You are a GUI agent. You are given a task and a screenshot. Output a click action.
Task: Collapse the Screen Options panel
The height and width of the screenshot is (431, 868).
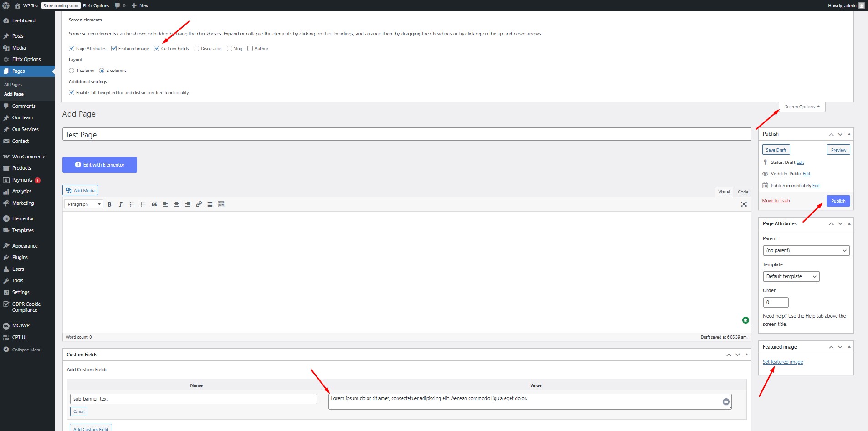click(802, 107)
